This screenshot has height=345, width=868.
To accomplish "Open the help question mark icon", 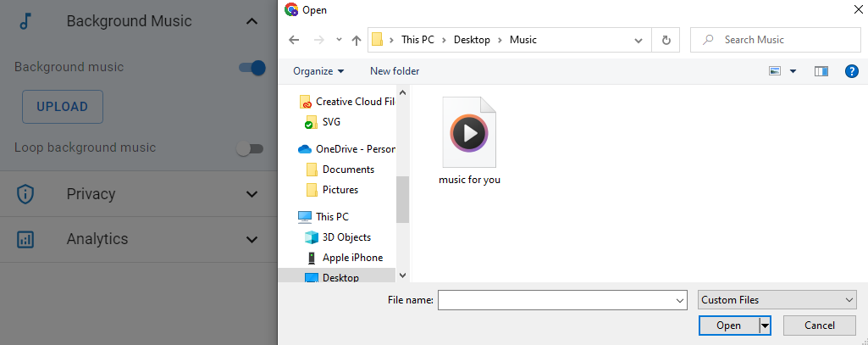I will click(x=852, y=71).
